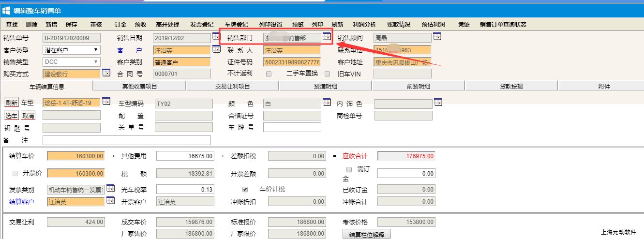Click the 车型 picker icon

click(106, 102)
